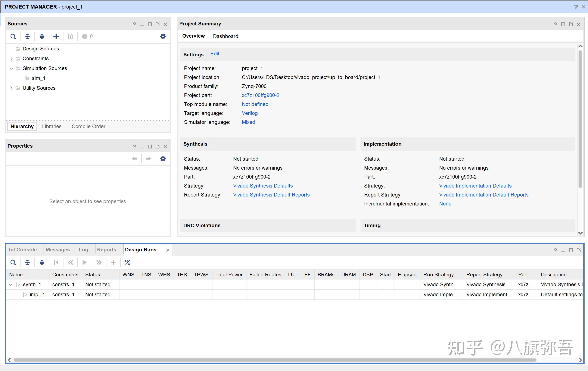Expand the Constraints folder
The image size is (588, 371).
coord(11,59)
